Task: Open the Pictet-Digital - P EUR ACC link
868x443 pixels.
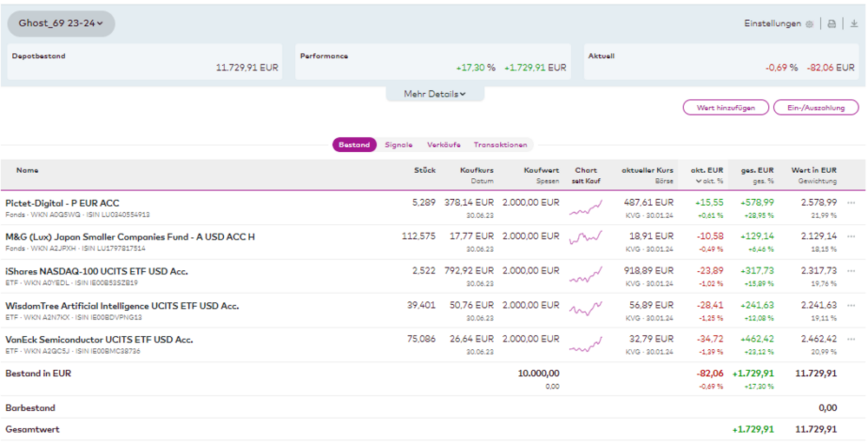Action: (62, 203)
